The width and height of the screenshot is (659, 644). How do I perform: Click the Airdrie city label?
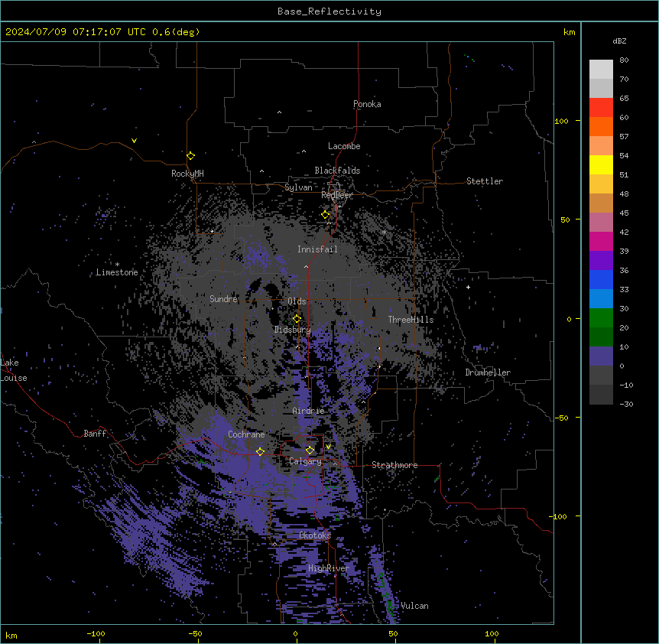pos(308,411)
